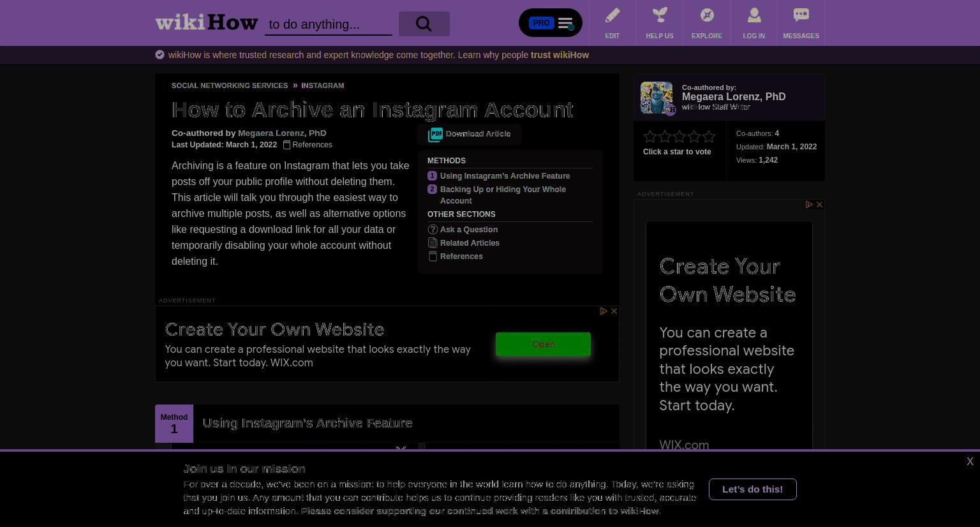Click the question mark icon for Ask a Question
Image resolution: width=980 pixels, height=527 pixels.
coord(433,229)
